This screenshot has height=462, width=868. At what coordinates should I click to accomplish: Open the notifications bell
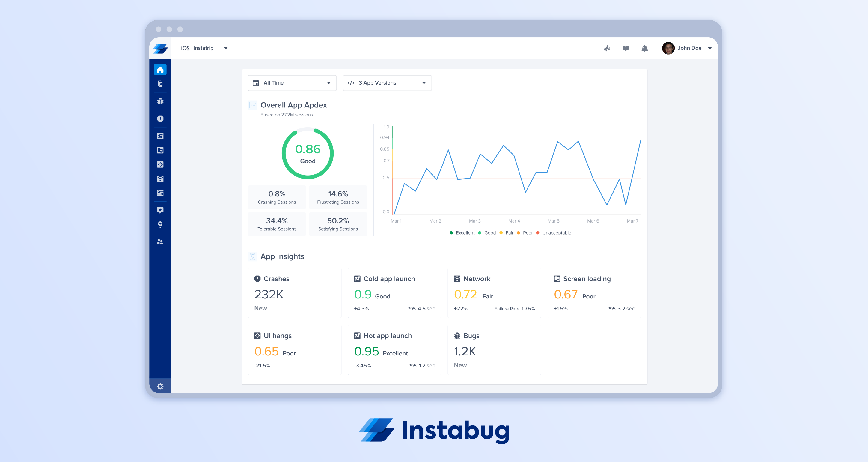[x=644, y=48]
